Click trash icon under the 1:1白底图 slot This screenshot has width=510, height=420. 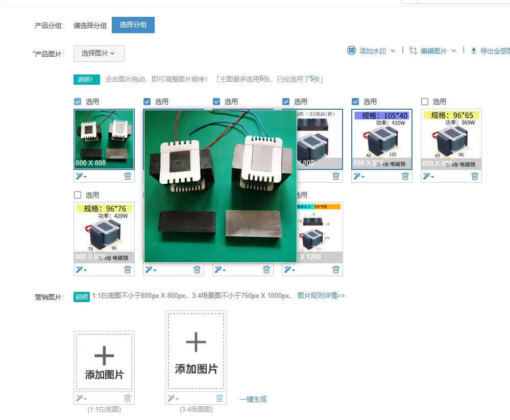click(x=128, y=398)
